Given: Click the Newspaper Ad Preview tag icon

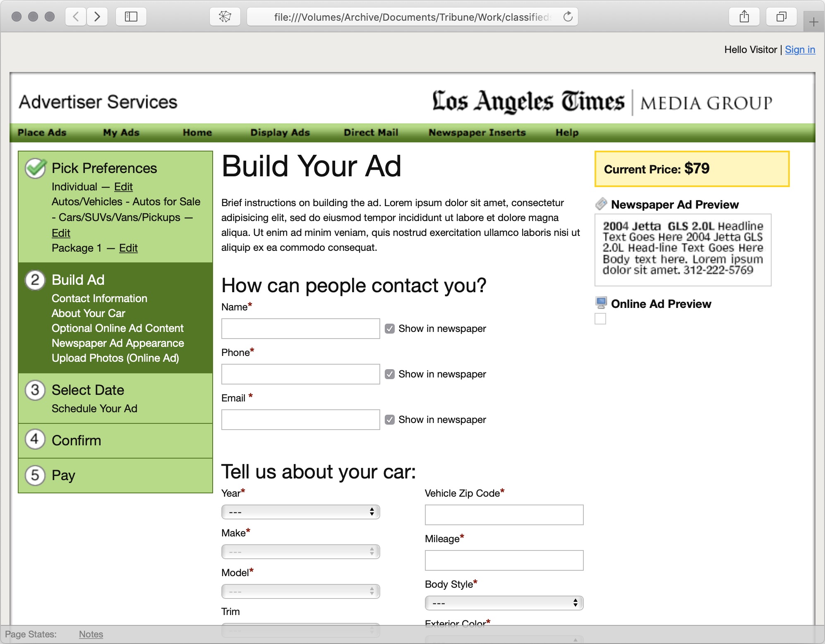Looking at the screenshot, I should (x=601, y=204).
